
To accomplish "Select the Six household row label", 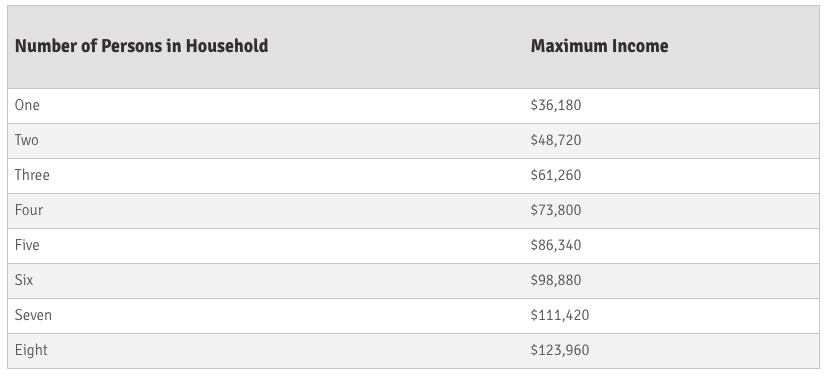I will tap(24, 280).
